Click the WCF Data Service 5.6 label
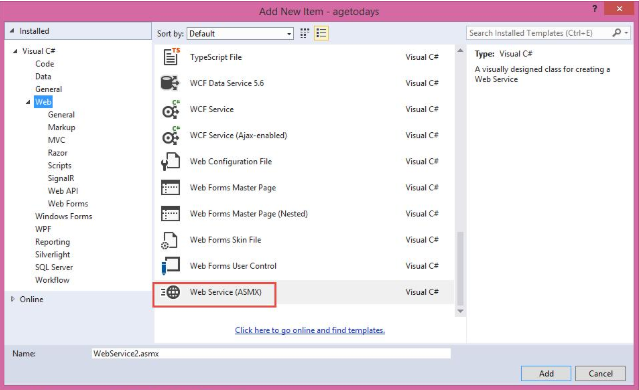639x390 pixels. point(227,83)
